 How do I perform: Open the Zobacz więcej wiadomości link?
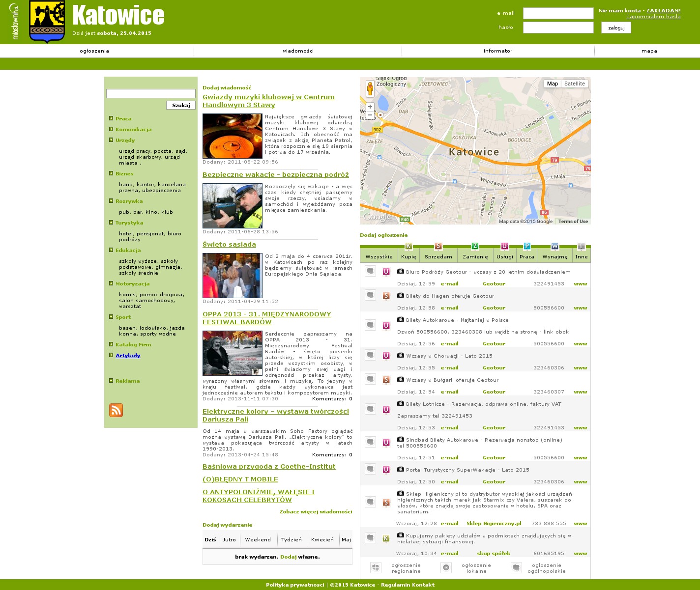pyautogui.click(x=316, y=512)
